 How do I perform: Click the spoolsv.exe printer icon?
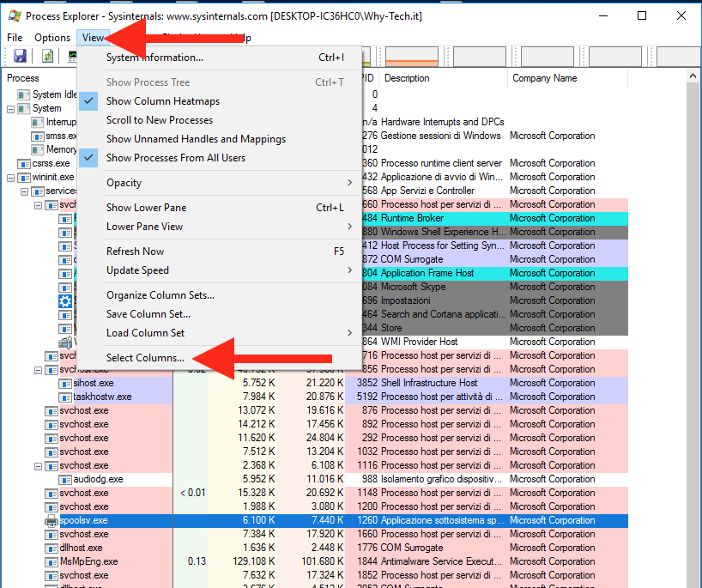click(x=51, y=520)
